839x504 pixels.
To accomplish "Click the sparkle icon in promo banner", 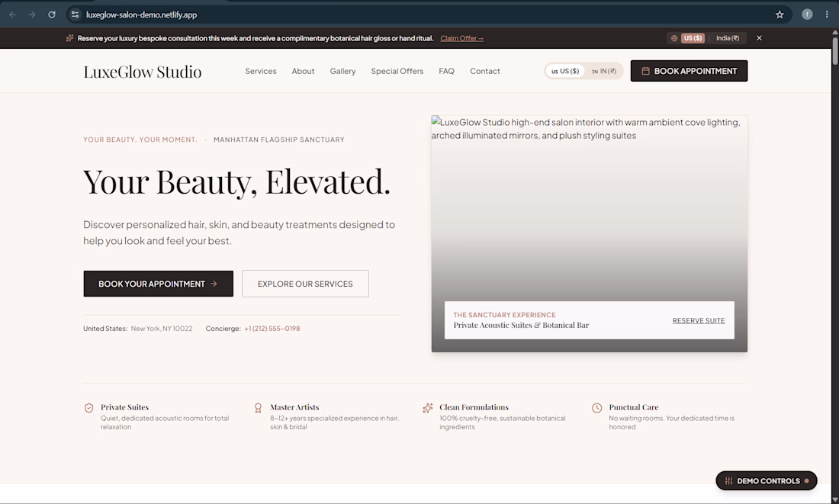I will pos(69,38).
